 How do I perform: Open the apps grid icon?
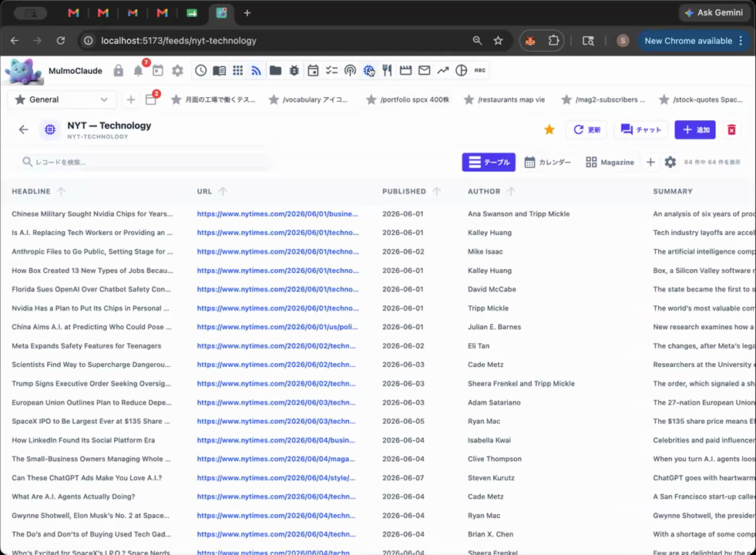237,70
